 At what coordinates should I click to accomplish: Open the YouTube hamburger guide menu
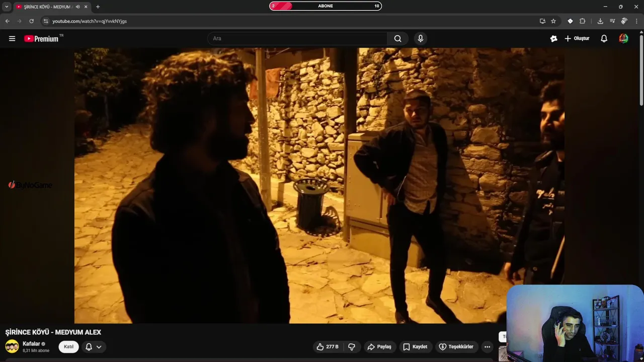click(12, 39)
